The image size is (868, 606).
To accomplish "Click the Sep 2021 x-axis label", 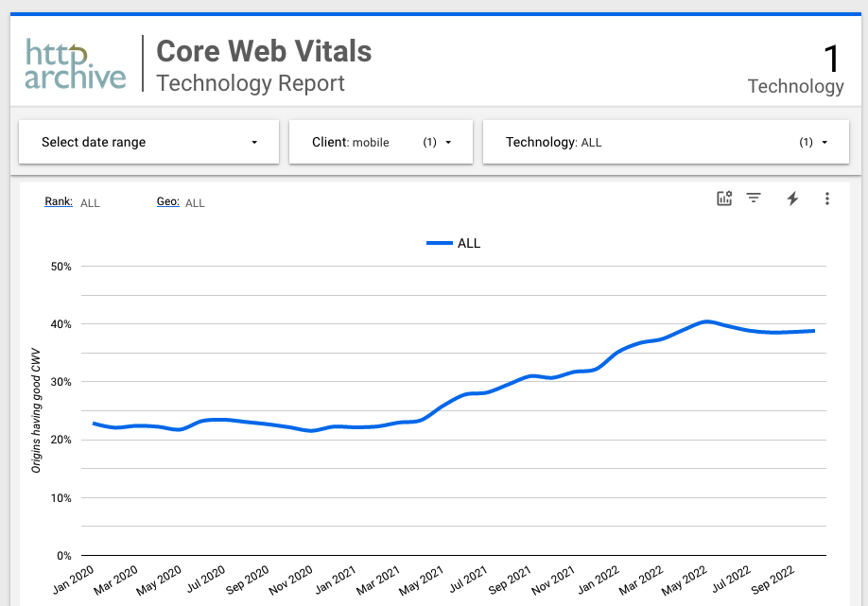I will click(510, 580).
